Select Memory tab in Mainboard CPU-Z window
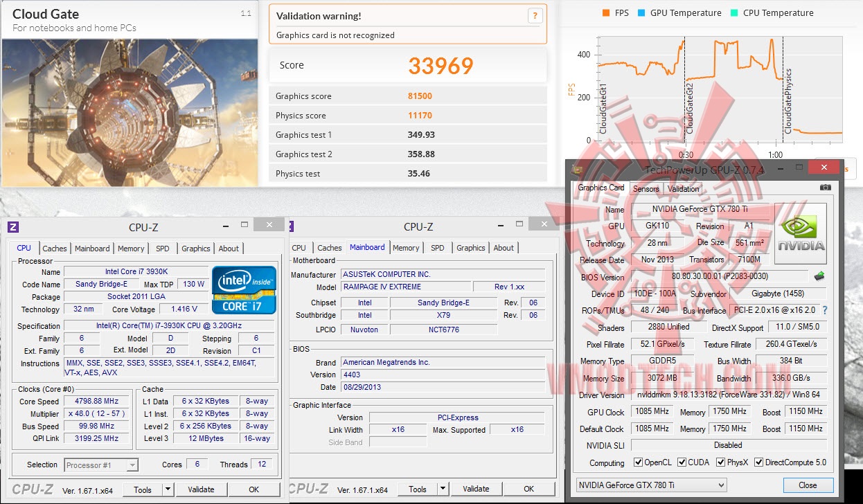This screenshot has width=863, height=504. pos(406,248)
